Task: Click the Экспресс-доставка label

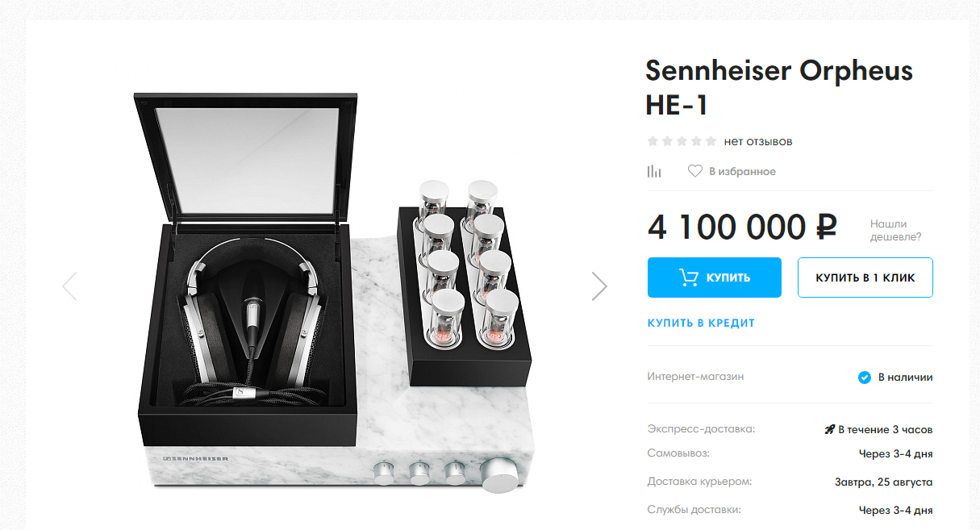Action: tap(701, 429)
